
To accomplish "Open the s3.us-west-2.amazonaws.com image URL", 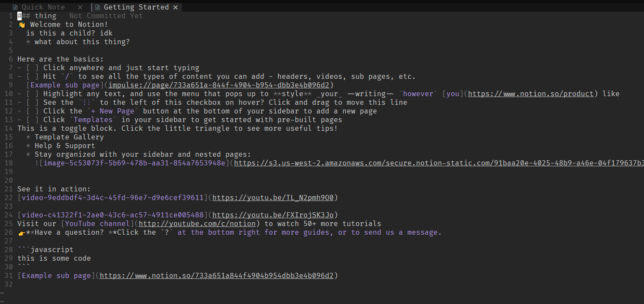I will tap(439, 163).
